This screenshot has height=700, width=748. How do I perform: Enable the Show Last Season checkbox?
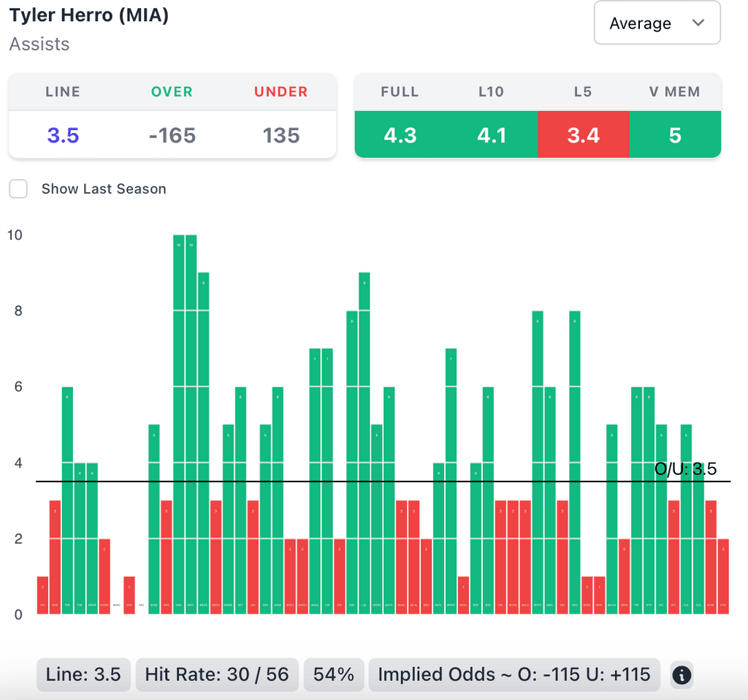(x=18, y=189)
